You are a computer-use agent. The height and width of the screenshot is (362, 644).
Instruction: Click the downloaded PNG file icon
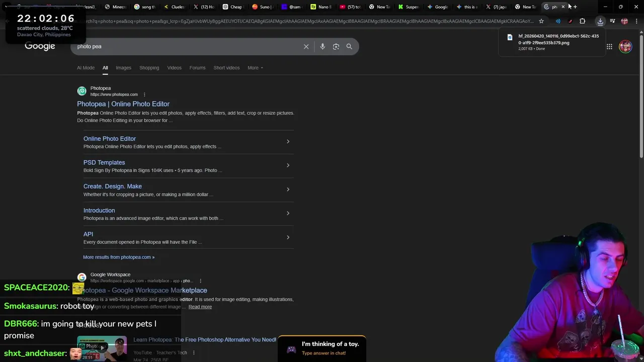[510, 37]
